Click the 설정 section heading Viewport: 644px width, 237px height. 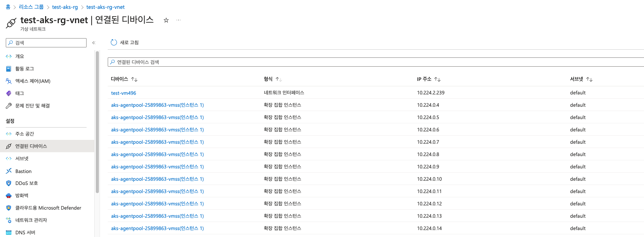(10, 121)
